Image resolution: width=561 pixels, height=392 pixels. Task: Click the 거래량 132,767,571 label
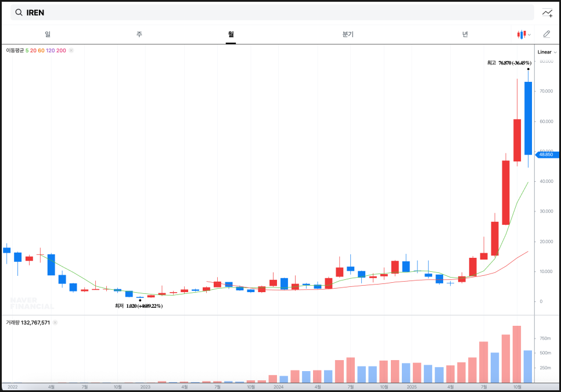click(x=28, y=323)
